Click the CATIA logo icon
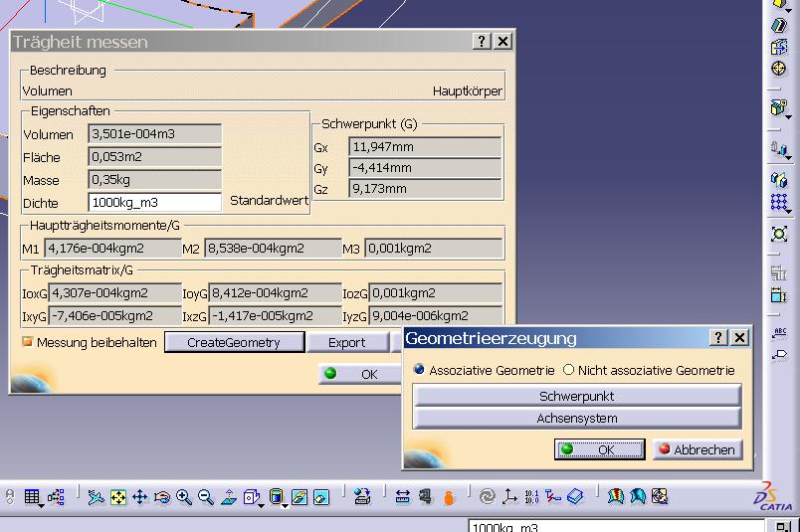 pyautogui.click(x=774, y=497)
